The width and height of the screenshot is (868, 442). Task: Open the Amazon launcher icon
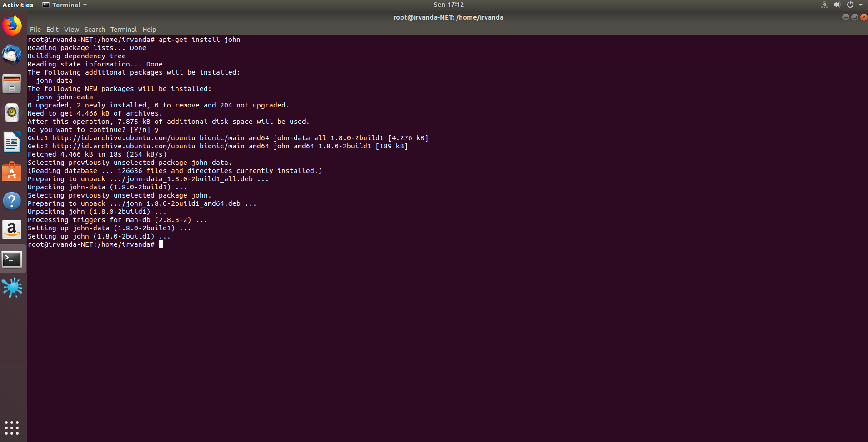(x=12, y=230)
